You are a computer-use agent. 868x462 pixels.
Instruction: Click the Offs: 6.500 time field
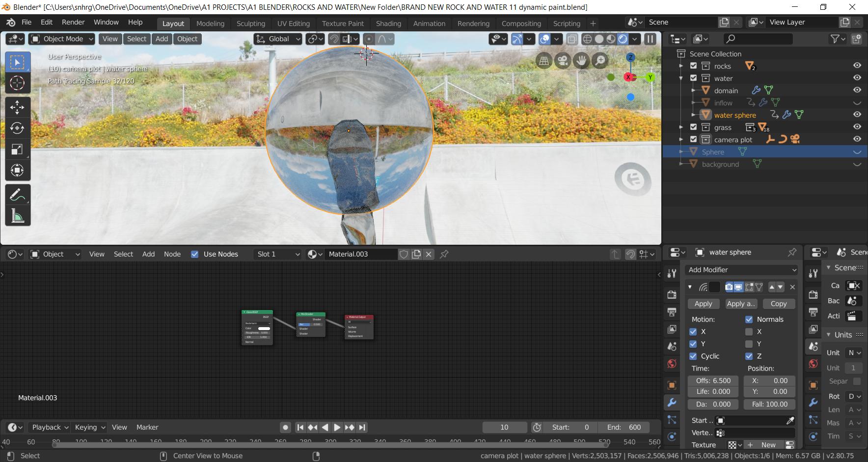(713, 381)
